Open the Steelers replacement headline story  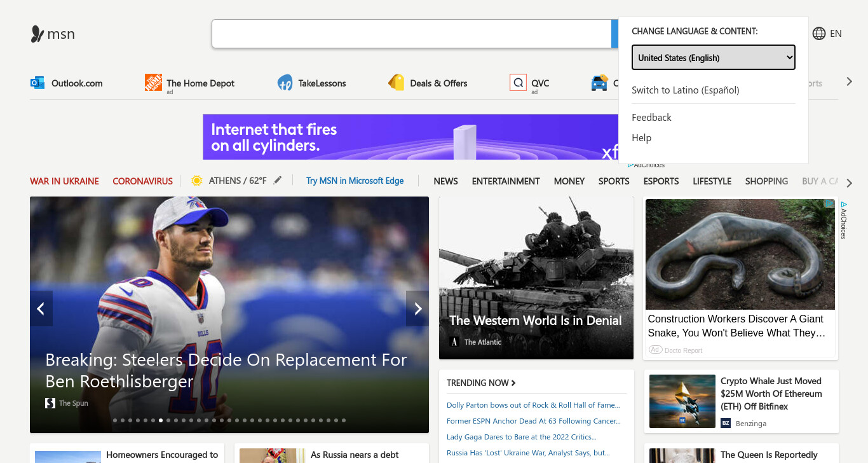coord(226,370)
